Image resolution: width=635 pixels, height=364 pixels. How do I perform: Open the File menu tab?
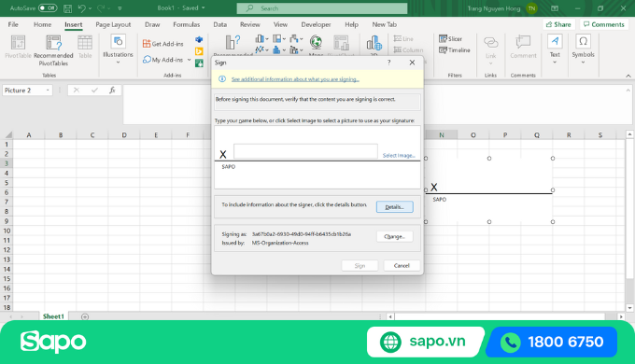[x=13, y=24]
